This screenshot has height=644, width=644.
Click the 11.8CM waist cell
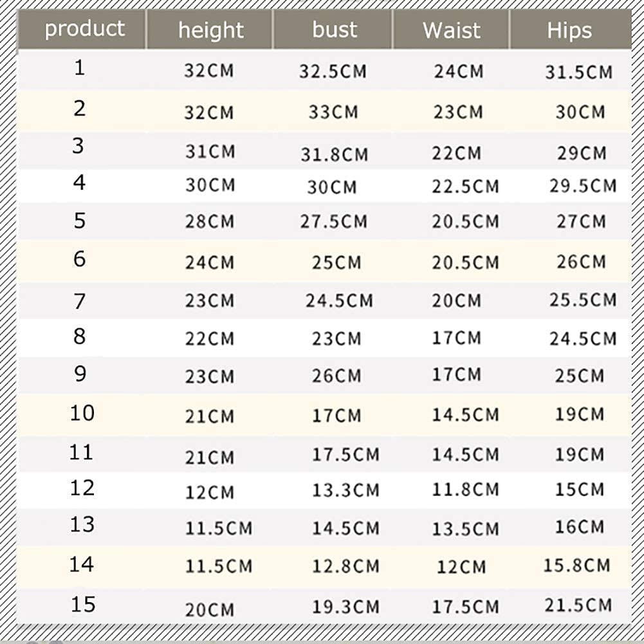tap(465, 490)
